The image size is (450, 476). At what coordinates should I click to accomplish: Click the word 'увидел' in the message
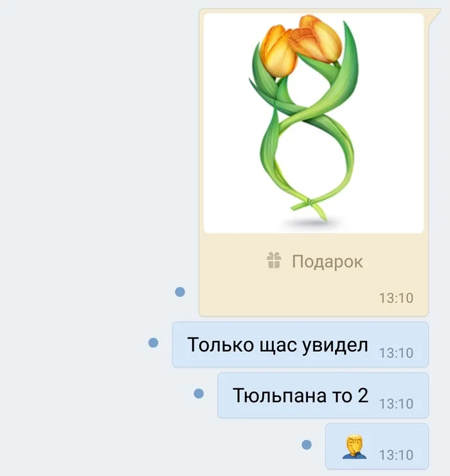pos(335,345)
